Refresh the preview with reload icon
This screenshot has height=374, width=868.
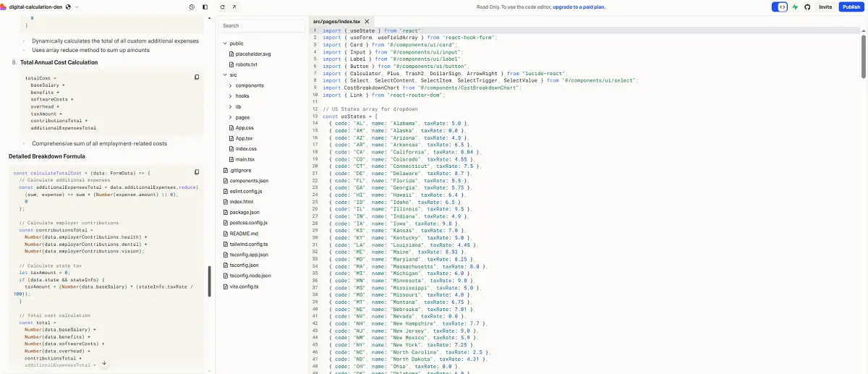coord(223,7)
